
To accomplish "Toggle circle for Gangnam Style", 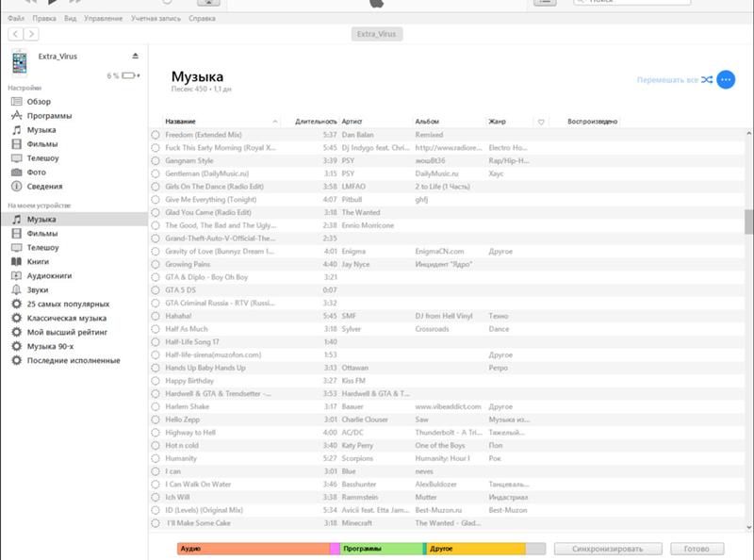I will 156,160.
